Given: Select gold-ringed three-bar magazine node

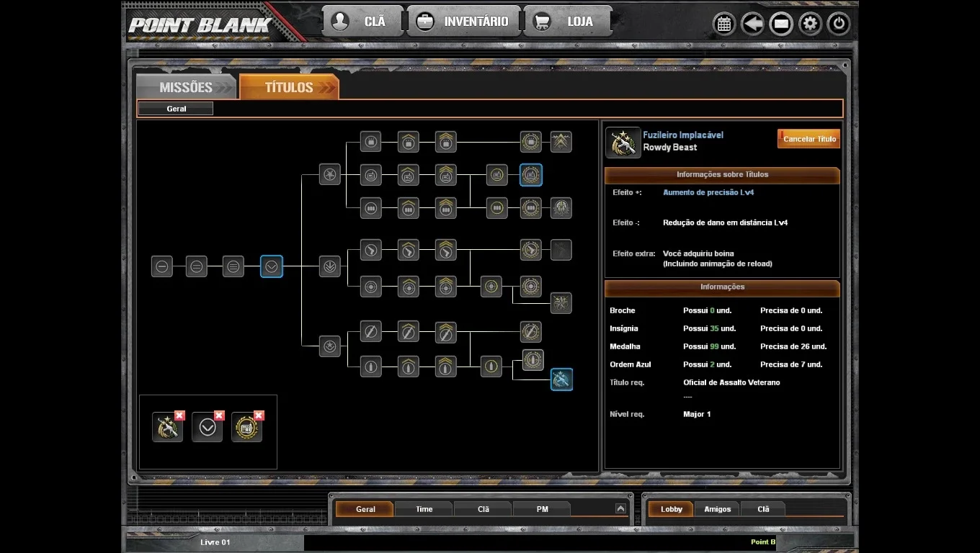Looking at the screenshot, I should pyautogui.click(x=496, y=208).
